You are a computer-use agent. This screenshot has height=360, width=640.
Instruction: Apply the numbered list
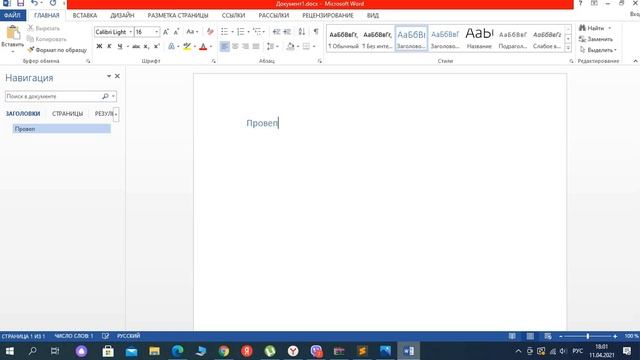241,32
